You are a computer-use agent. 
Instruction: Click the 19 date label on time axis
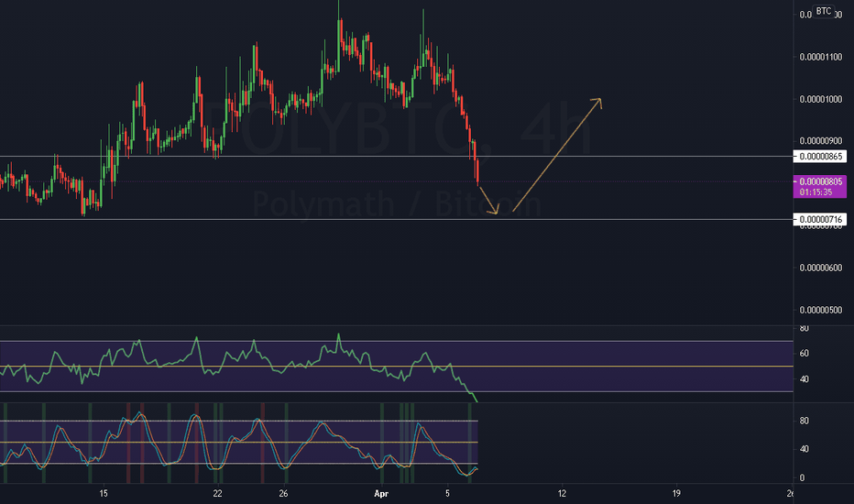676,494
